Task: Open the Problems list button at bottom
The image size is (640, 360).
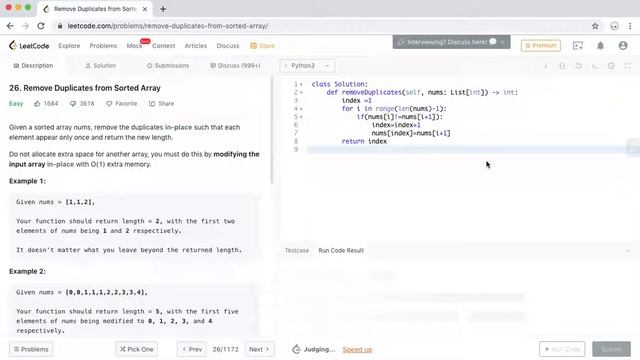Action: click(x=31, y=349)
